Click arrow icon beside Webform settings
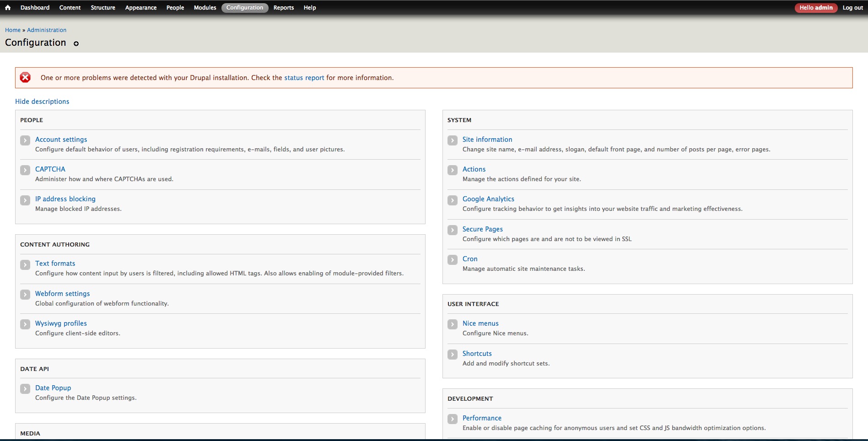Screen dimensions: 868x441 25,294
